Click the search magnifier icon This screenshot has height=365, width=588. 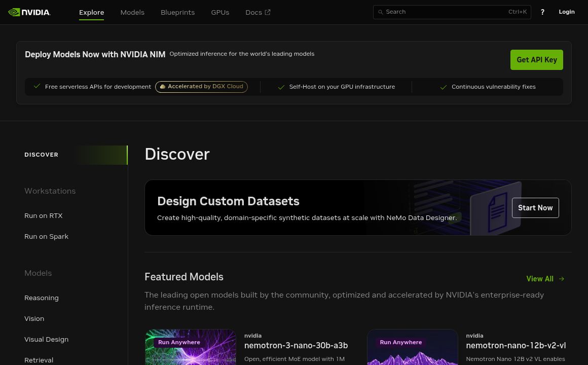pyautogui.click(x=381, y=12)
